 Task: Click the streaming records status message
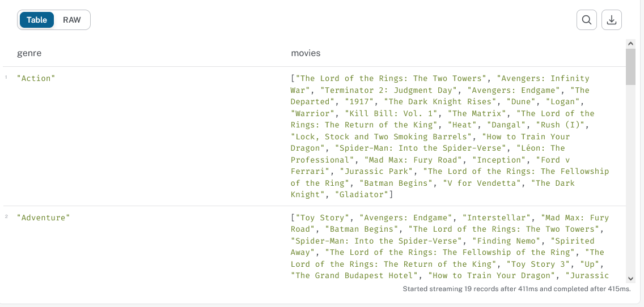click(516, 289)
